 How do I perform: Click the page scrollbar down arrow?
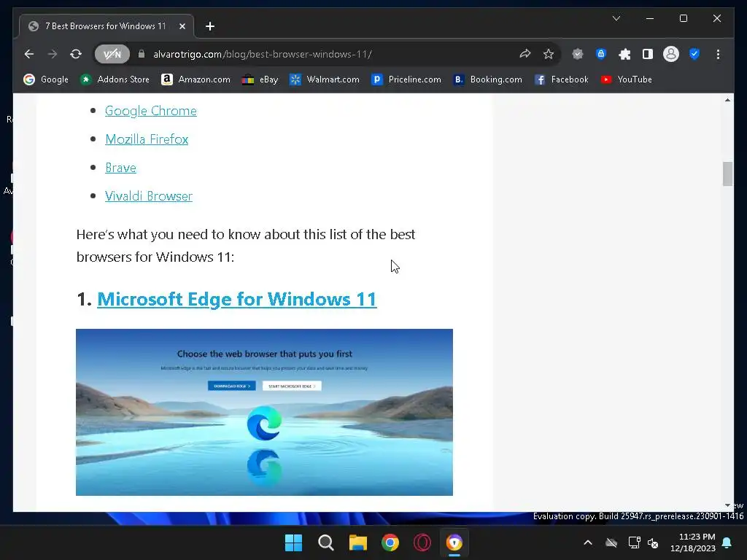click(727, 505)
